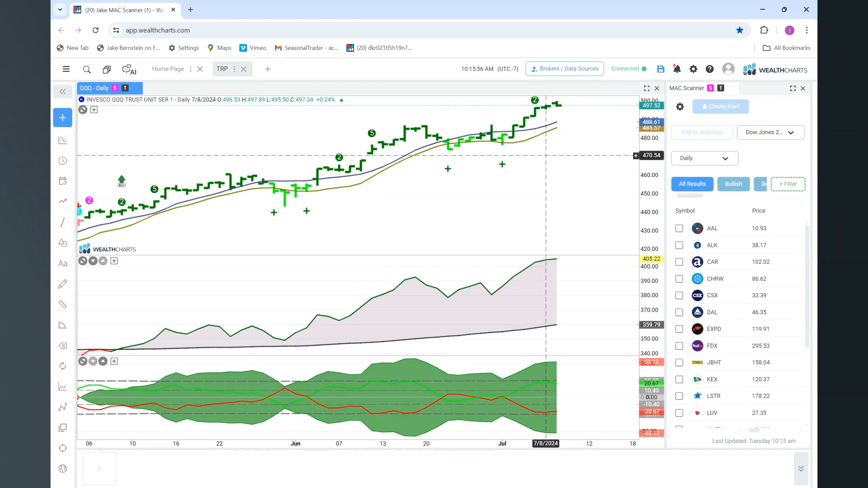Collapse second indicator pane down arrow
Image resolution: width=868 pixels, height=488 pixels.
[93, 261]
